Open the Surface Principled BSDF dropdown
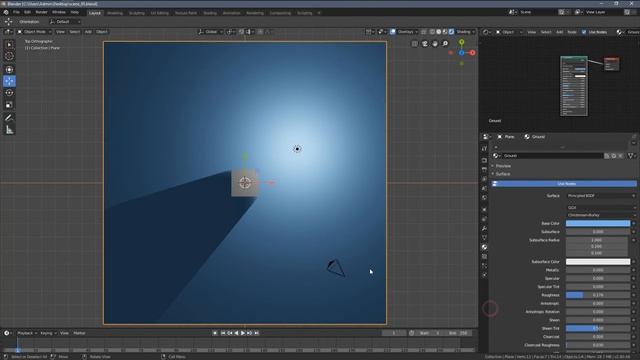This screenshot has width=640, height=360. (601, 196)
